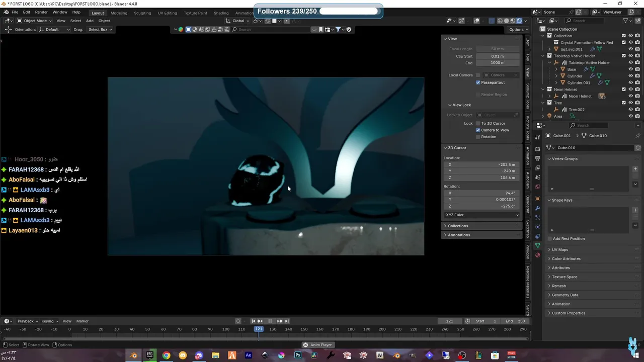Open Photoshop from the taskbar

[298, 355]
